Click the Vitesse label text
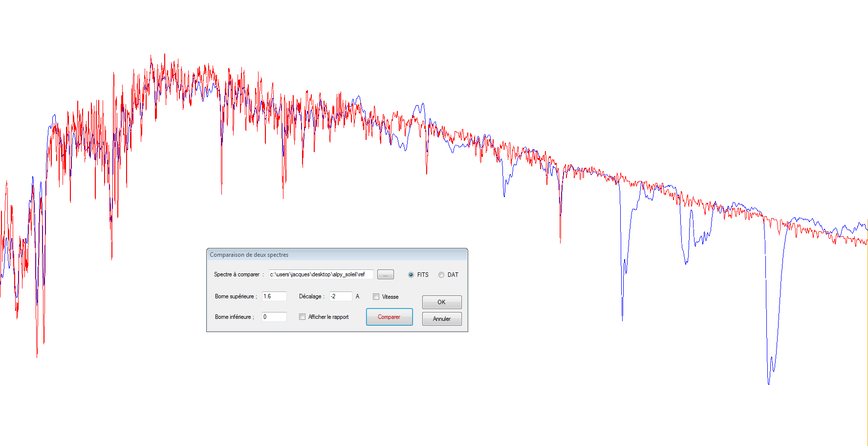The height and width of the screenshot is (446, 868). coord(390,297)
